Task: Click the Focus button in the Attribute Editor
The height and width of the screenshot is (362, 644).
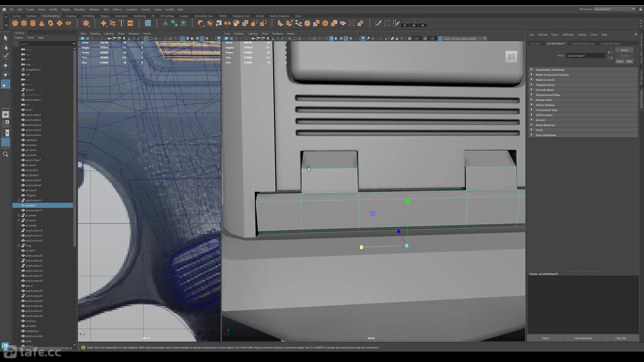Action: click(624, 50)
